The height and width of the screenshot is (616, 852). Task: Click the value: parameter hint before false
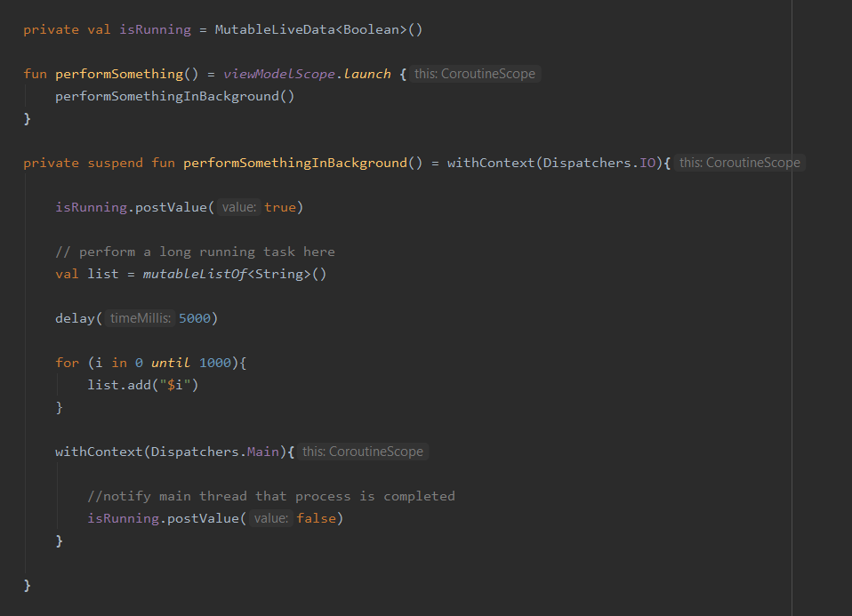[x=271, y=519]
